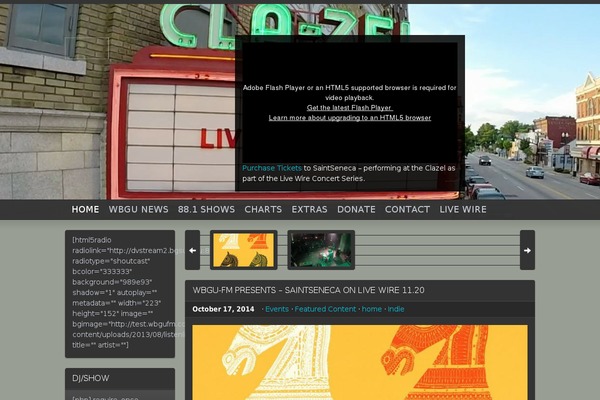This screenshot has height=400, width=600.
Task: Open the home category link
Action: (x=372, y=309)
